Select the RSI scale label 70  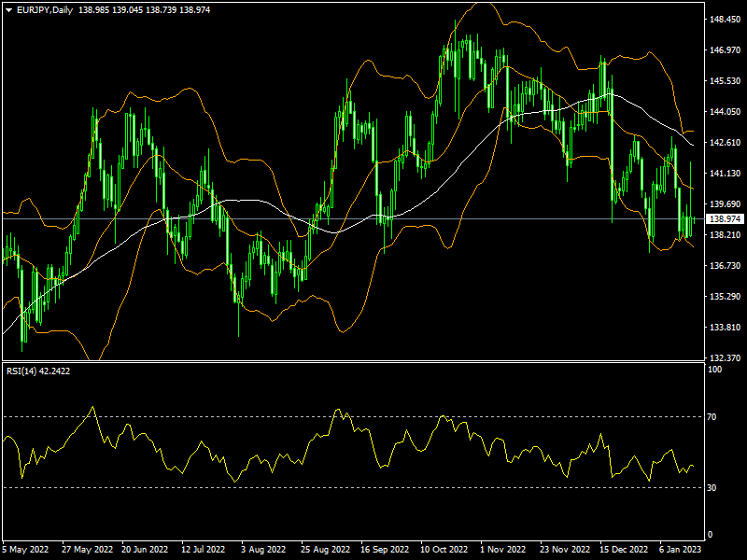712,417
